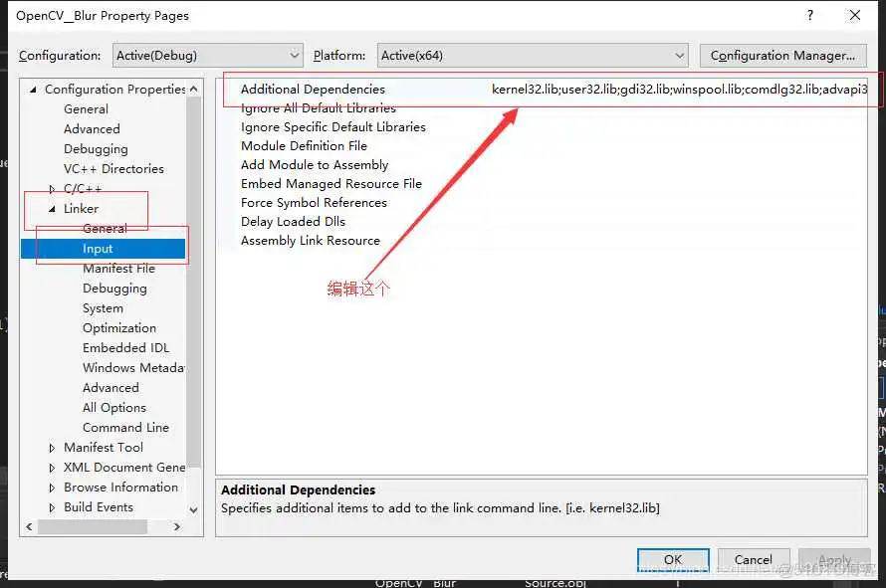Select Linker Optimization page
The image size is (886, 588).
118,328
